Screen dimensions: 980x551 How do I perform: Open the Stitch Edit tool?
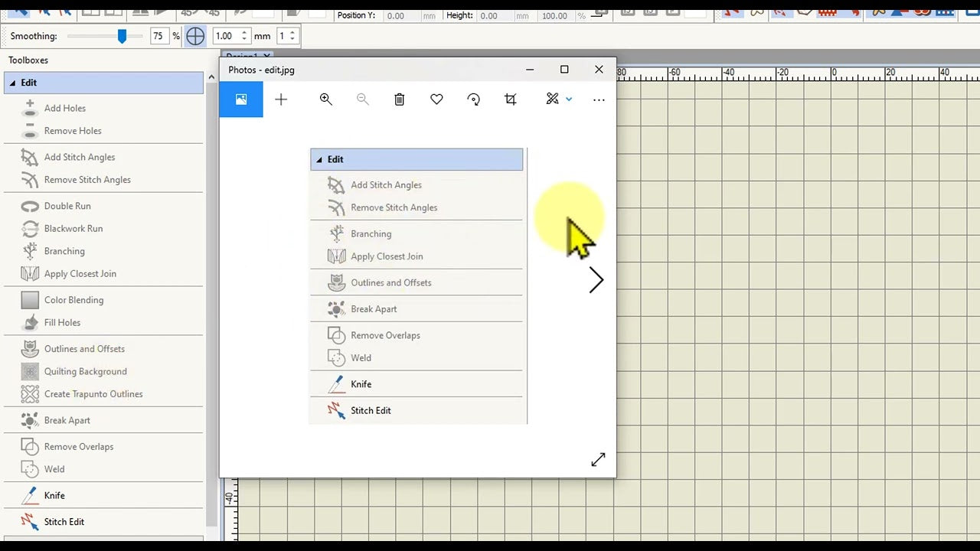click(64, 521)
